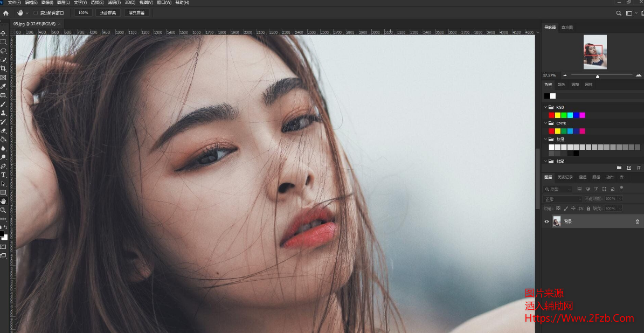Switch to the 历史记录 tab
The image size is (644, 333).
pyautogui.click(x=565, y=177)
